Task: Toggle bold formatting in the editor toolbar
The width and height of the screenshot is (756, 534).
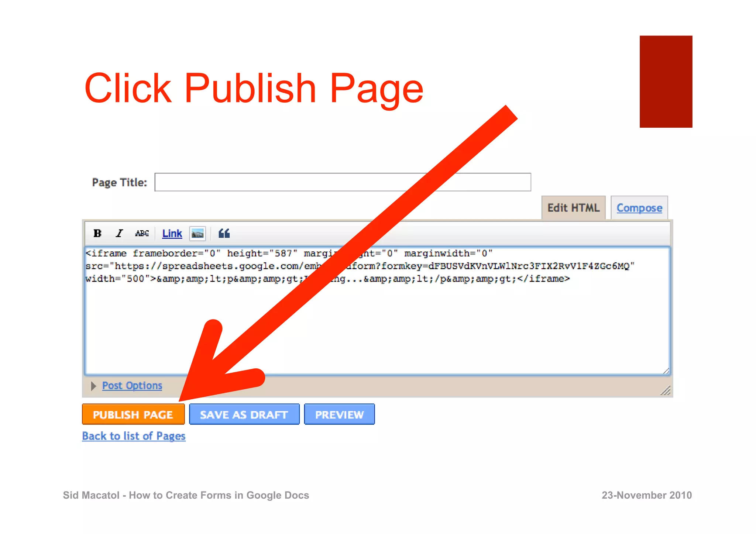Action: click(x=97, y=233)
